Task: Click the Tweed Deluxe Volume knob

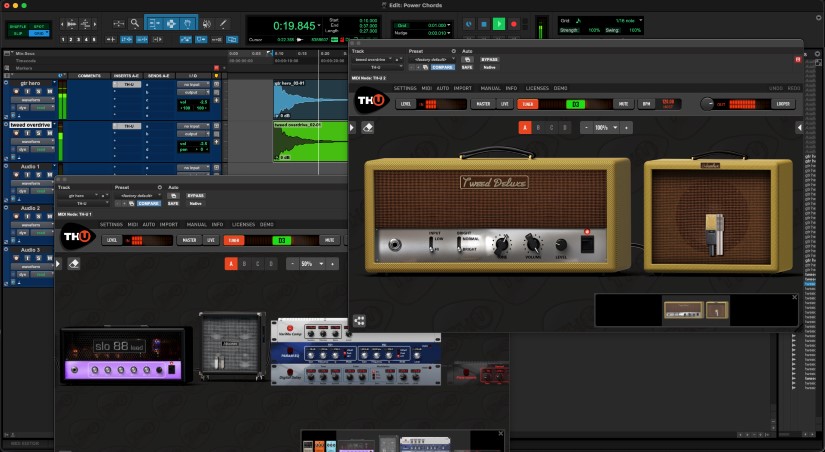Action: [532, 243]
